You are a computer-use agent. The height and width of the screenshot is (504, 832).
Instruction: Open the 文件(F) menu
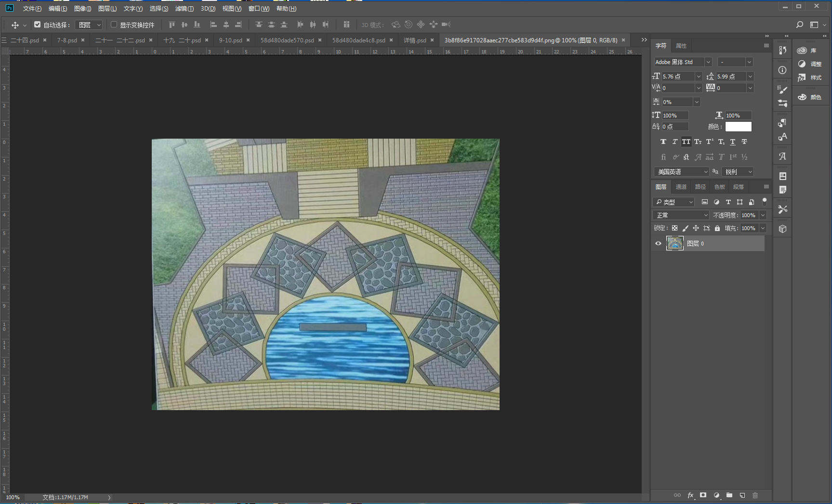(32, 9)
